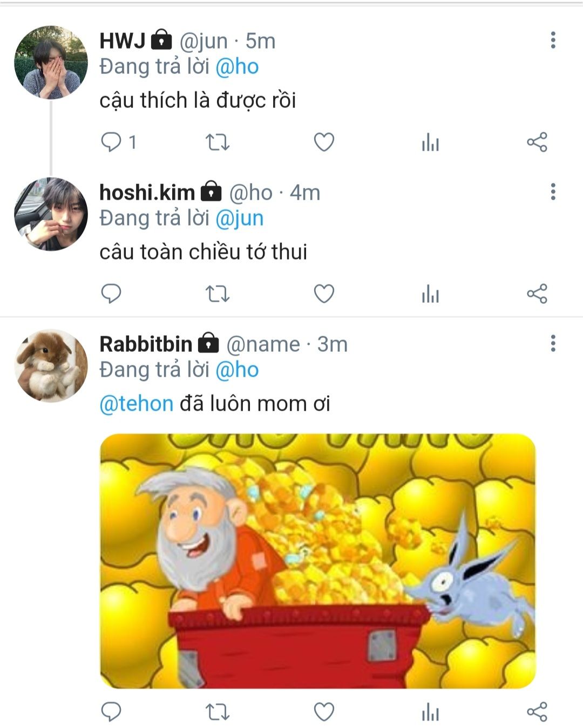Open the gold miner image
The image size is (583, 728).
pyautogui.click(x=318, y=561)
